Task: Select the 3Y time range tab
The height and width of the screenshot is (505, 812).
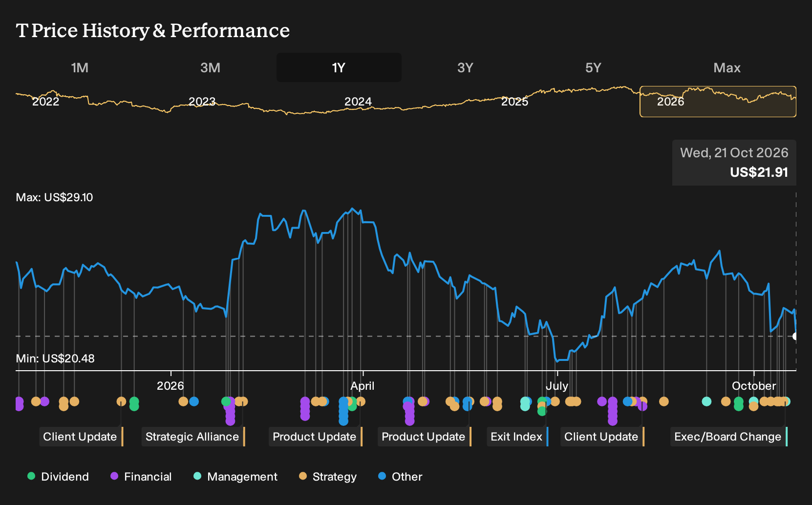Action: click(x=465, y=67)
